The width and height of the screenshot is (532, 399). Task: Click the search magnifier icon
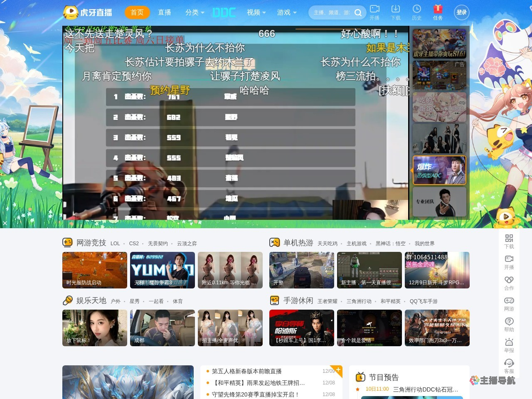(358, 12)
